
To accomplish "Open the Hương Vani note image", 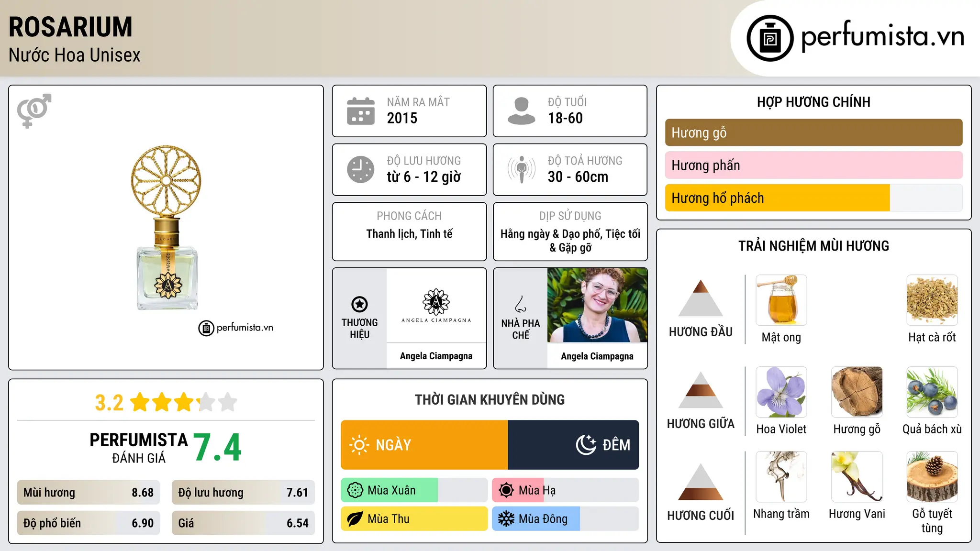I will pyautogui.click(x=857, y=477).
